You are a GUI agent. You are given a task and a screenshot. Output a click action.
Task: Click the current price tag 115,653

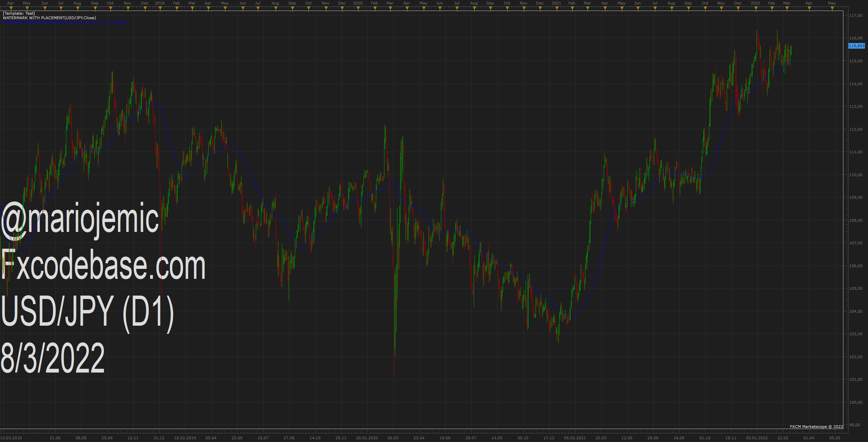point(857,46)
